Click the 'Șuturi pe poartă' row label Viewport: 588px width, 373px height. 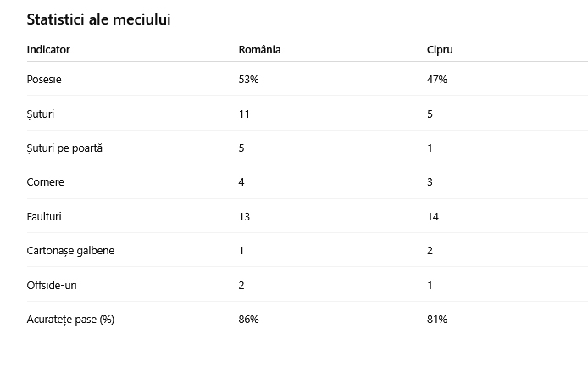click(64, 148)
